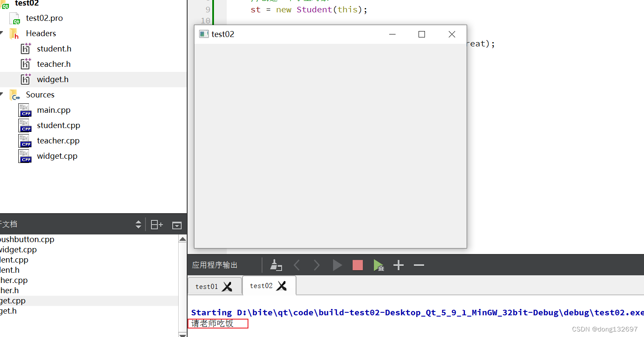Close the test02 output tab
This screenshot has height=337, width=644.
[x=282, y=286]
